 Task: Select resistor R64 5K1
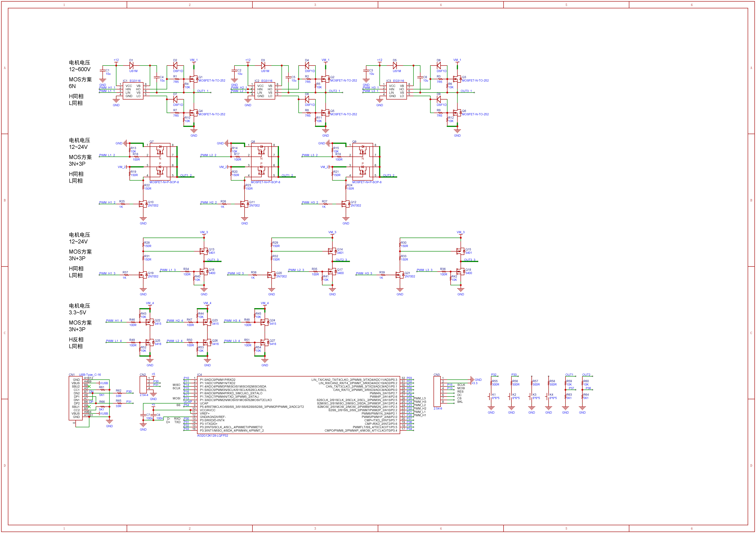point(582,396)
